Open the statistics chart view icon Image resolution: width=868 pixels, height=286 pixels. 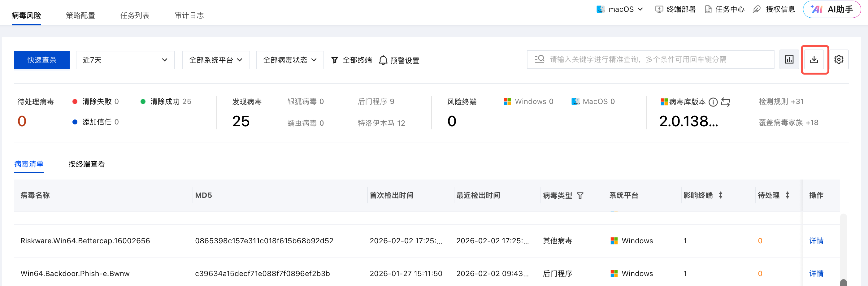(789, 60)
